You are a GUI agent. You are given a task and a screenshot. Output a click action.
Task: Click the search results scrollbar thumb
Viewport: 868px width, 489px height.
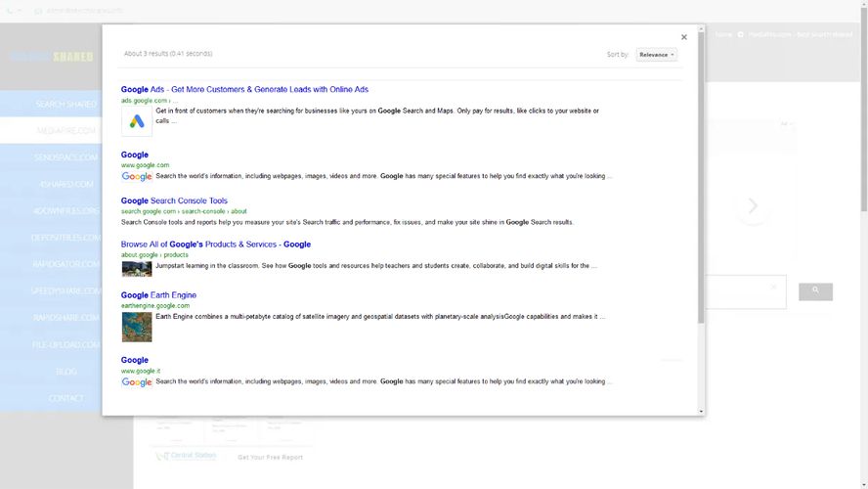click(701, 176)
